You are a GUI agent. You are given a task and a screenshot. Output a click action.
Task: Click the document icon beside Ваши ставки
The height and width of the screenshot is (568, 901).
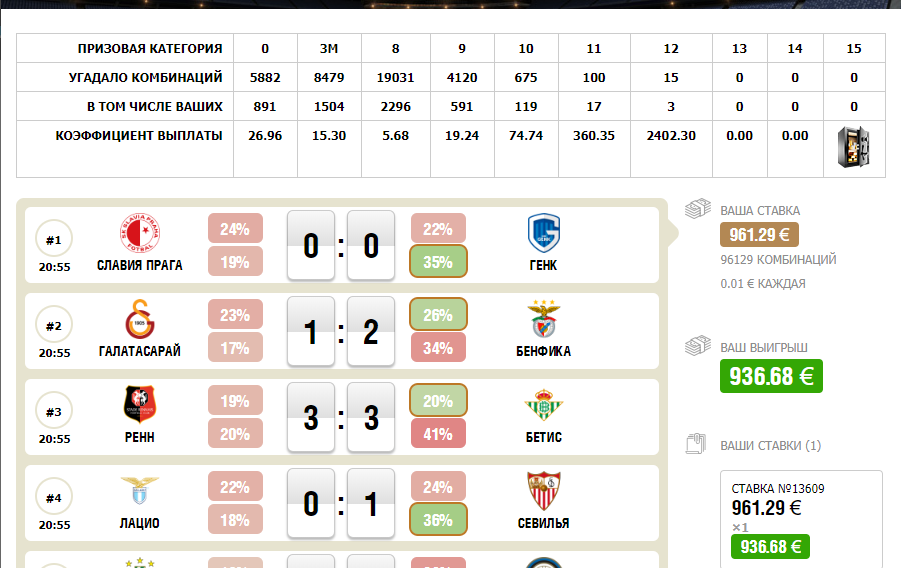(x=697, y=445)
